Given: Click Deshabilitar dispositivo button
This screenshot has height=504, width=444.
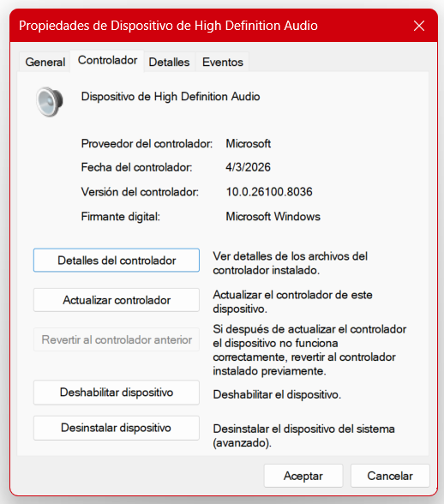Looking at the screenshot, I should pyautogui.click(x=117, y=393).
